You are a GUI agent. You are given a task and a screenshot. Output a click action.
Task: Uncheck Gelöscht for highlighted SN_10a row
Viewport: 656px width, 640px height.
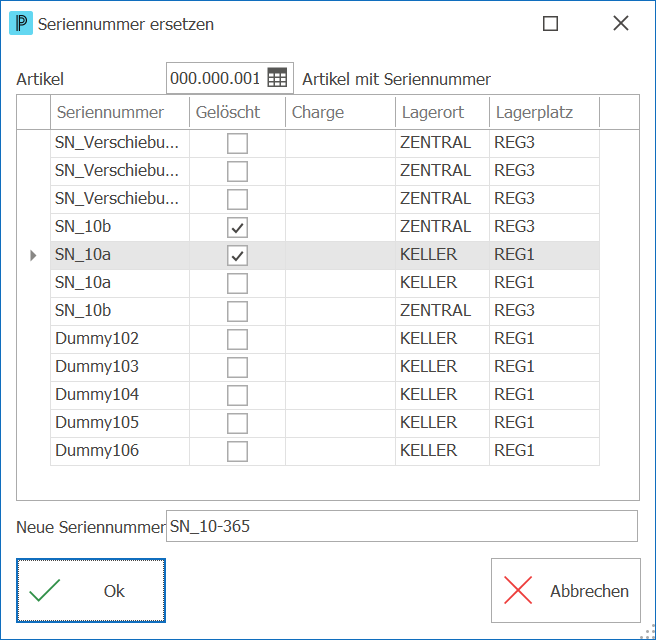click(x=237, y=255)
